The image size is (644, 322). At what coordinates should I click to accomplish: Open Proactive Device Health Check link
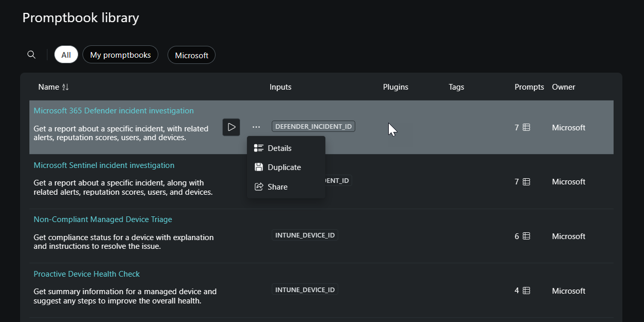pos(87,274)
